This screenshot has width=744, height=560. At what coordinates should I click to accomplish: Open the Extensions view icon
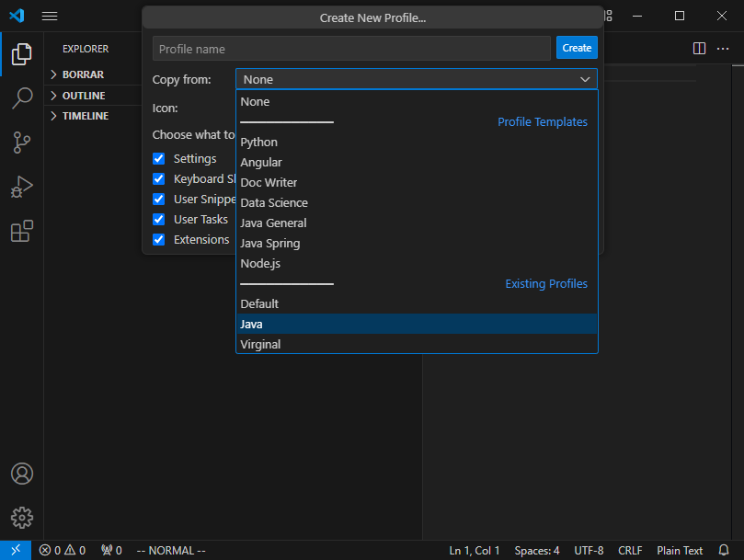tap(22, 231)
